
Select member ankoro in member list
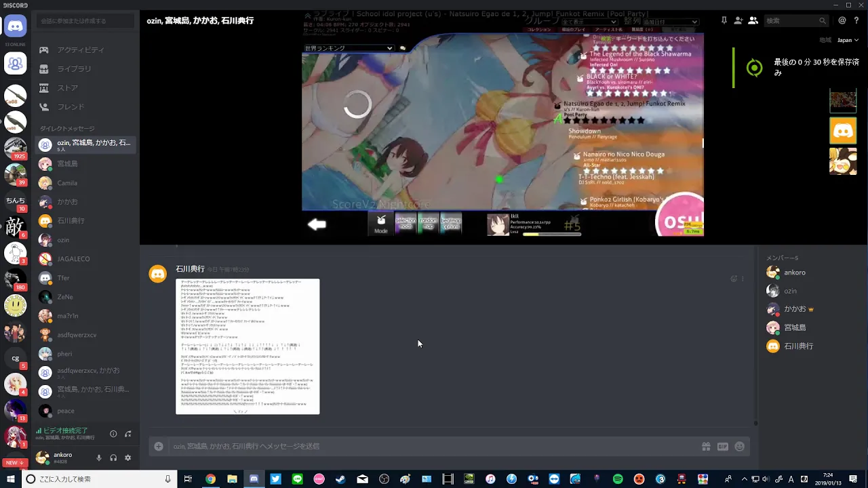[810, 272]
